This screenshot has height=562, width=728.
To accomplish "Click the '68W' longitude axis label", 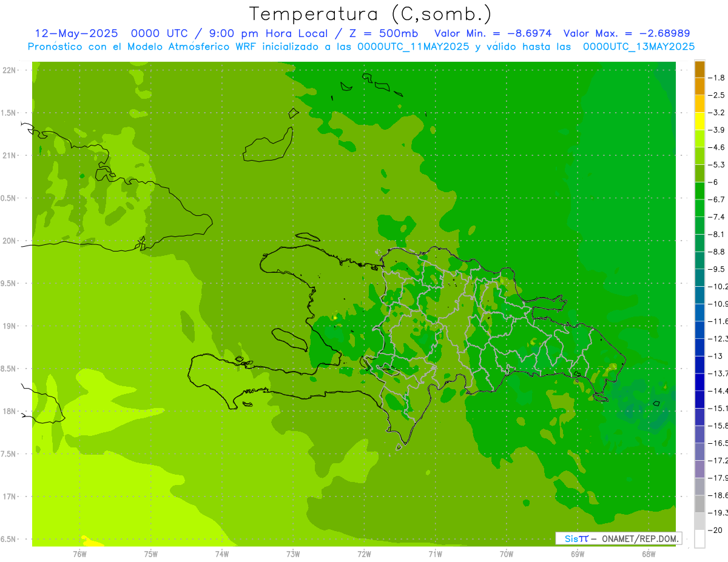I will pos(649,554).
